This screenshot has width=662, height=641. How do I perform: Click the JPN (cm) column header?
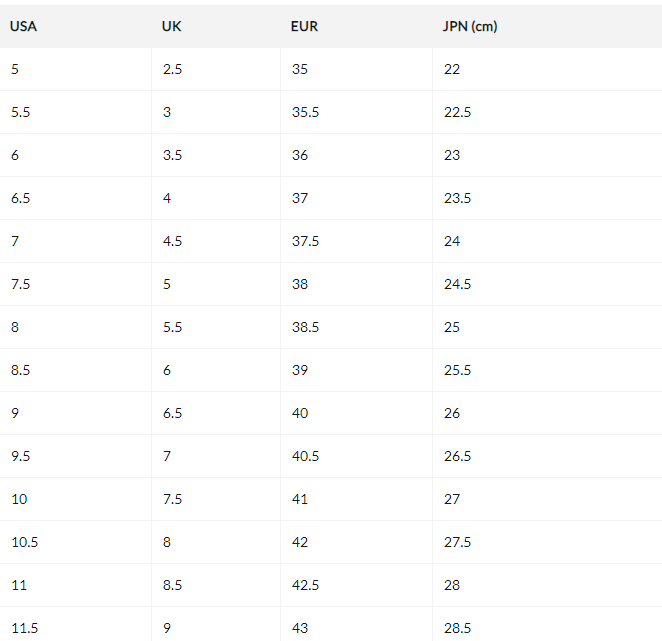[x=470, y=26]
